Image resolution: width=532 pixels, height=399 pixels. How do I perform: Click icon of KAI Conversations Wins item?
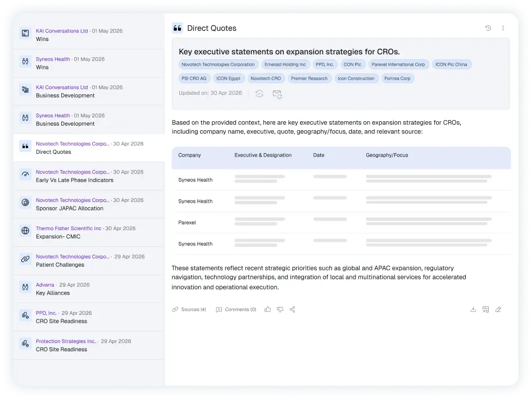click(x=25, y=33)
